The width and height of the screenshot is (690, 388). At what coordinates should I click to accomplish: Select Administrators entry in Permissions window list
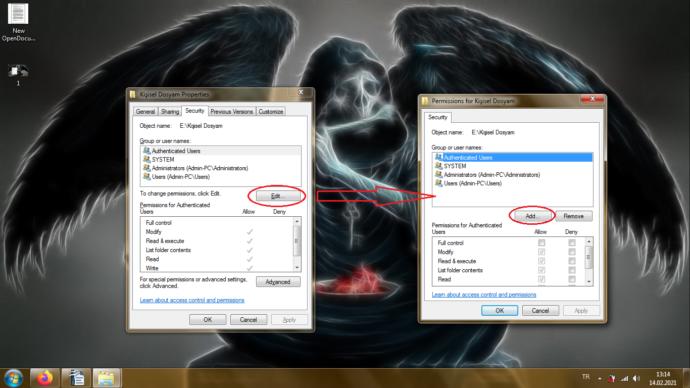513,175
